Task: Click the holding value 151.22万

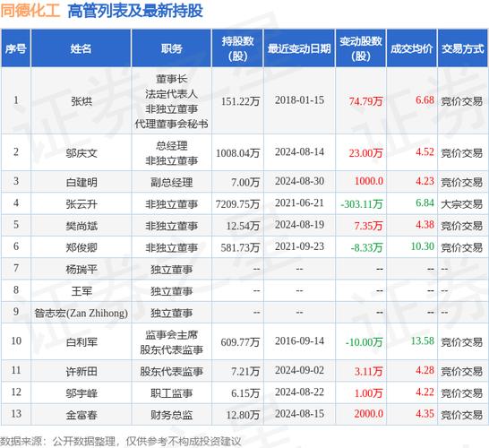Action: [240, 101]
